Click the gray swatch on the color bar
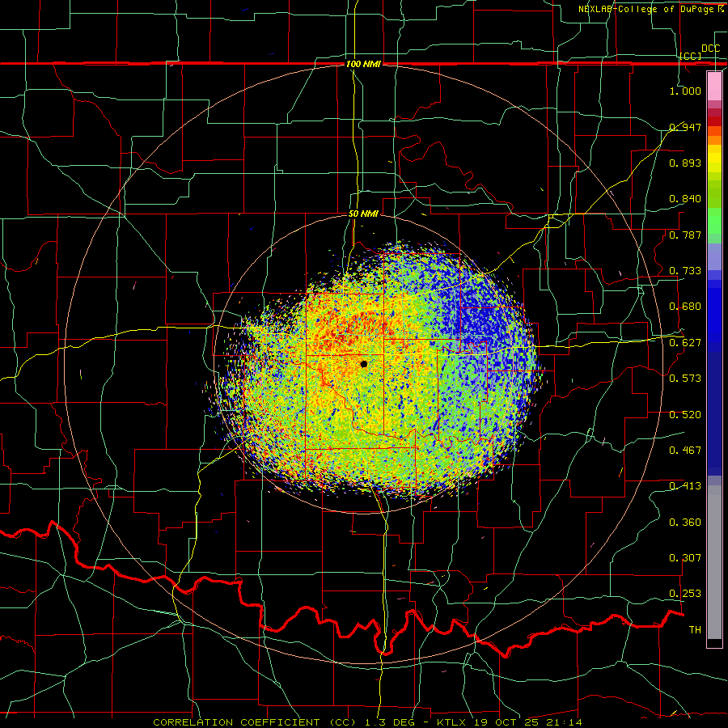The image size is (728, 728). (x=714, y=562)
